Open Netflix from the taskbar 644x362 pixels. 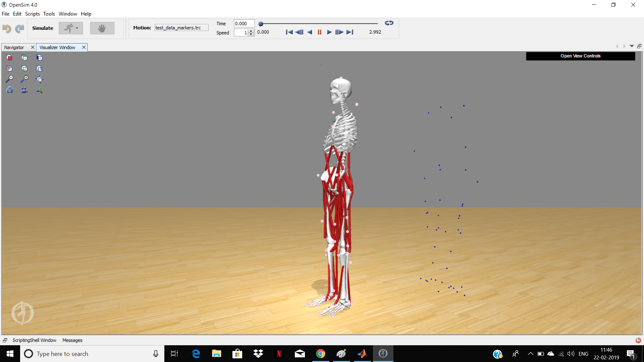point(279,354)
